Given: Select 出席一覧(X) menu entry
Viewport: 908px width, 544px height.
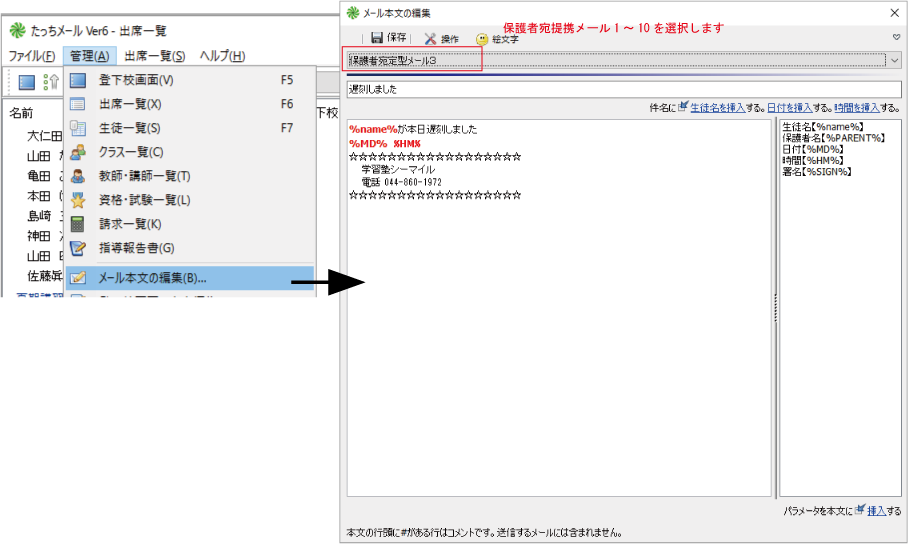Looking at the screenshot, I should click(190, 104).
